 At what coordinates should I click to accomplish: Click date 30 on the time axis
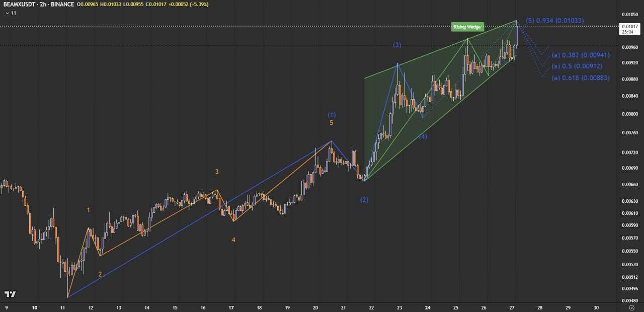tap(596, 307)
